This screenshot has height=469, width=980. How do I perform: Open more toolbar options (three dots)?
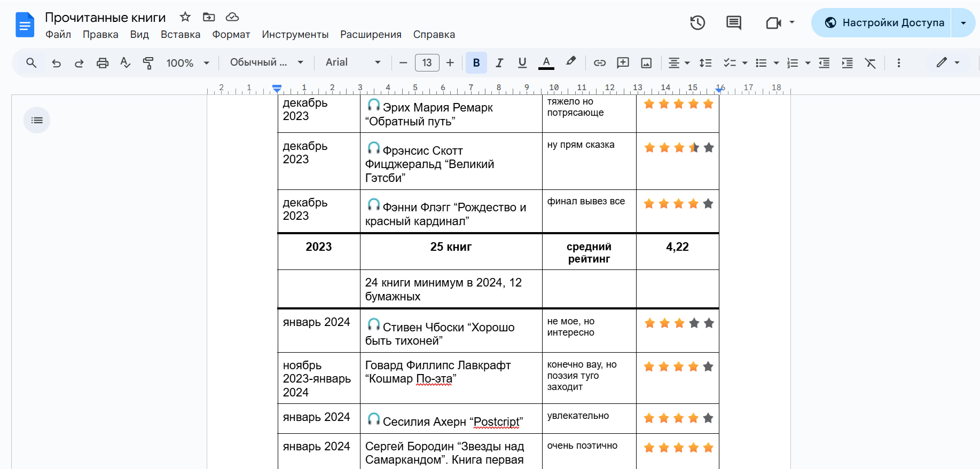(899, 63)
